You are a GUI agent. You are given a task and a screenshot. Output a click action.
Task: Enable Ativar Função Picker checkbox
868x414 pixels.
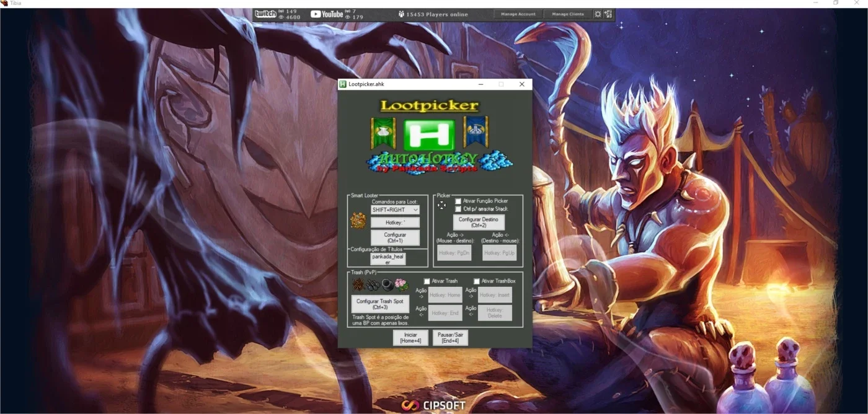[x=458, y=201]
